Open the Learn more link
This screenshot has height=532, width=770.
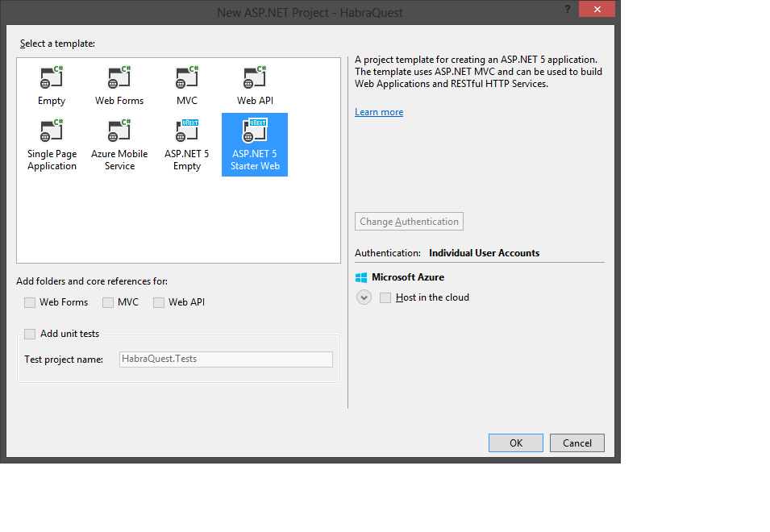pos(379,112)
